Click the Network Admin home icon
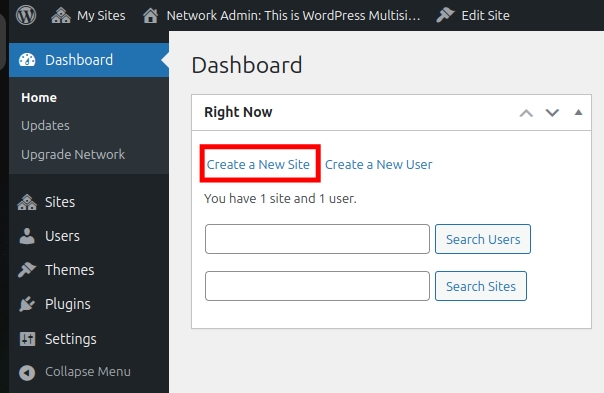 [x=150, y=16]
